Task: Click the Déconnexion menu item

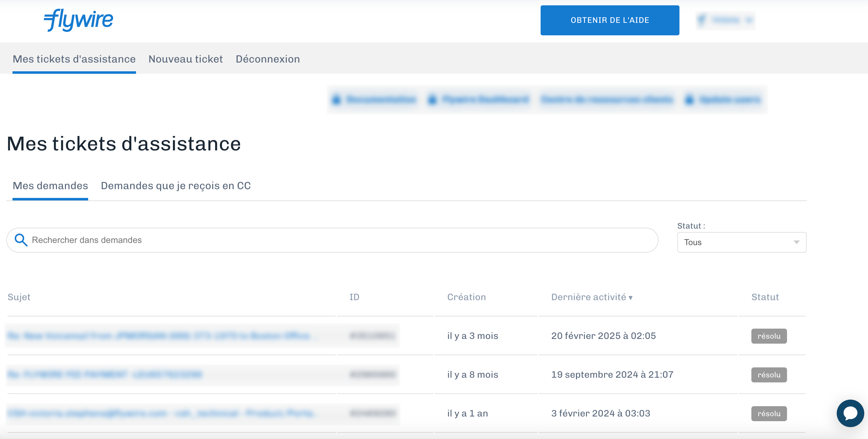Action: 268,59
